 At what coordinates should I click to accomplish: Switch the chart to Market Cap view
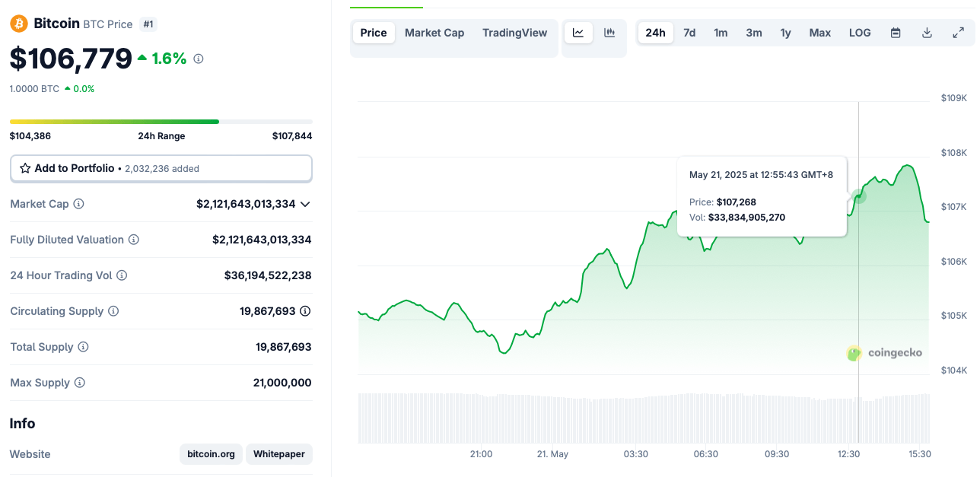coord(434,33)
